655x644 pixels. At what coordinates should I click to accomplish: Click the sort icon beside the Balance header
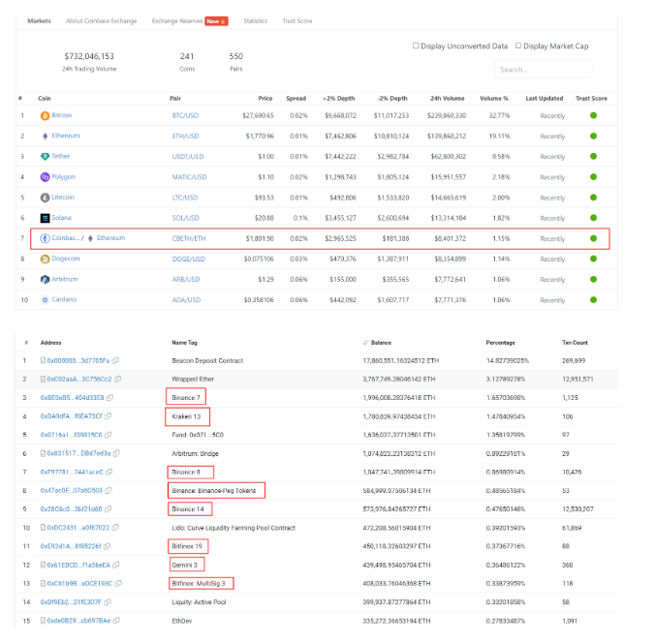pyautogui.click(x=366, y=343)
